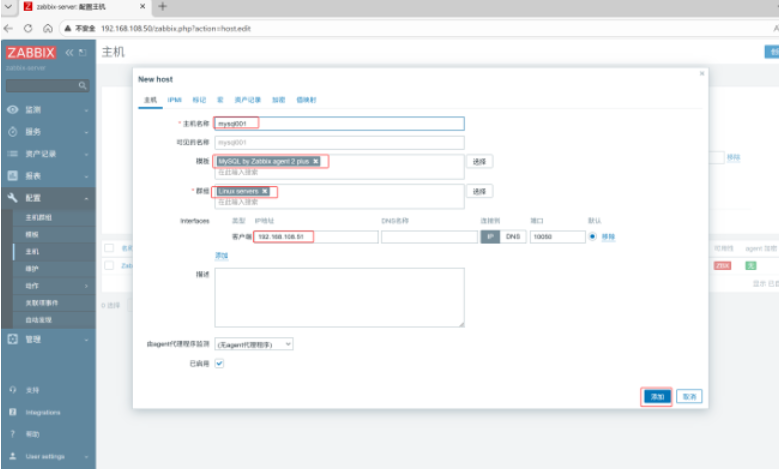The height and width of the screenshot is (469, 779).
Task: Click 选择 button beside groups
Action: tap(479, 191)
